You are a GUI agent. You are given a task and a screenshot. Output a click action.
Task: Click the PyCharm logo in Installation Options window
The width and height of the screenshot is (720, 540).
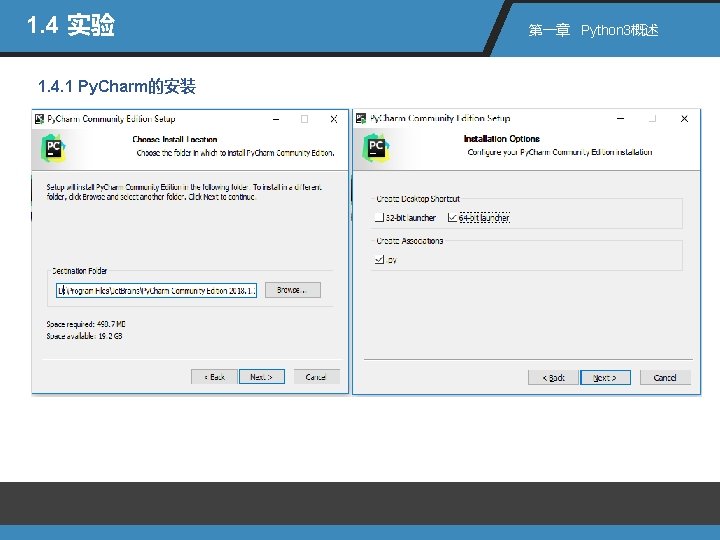376,147
